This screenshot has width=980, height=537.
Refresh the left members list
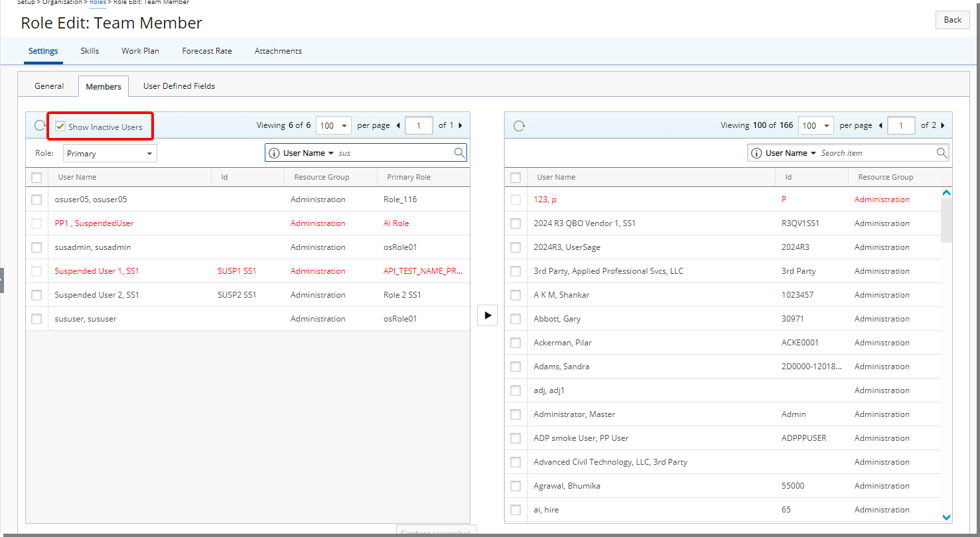click(40, 126)
